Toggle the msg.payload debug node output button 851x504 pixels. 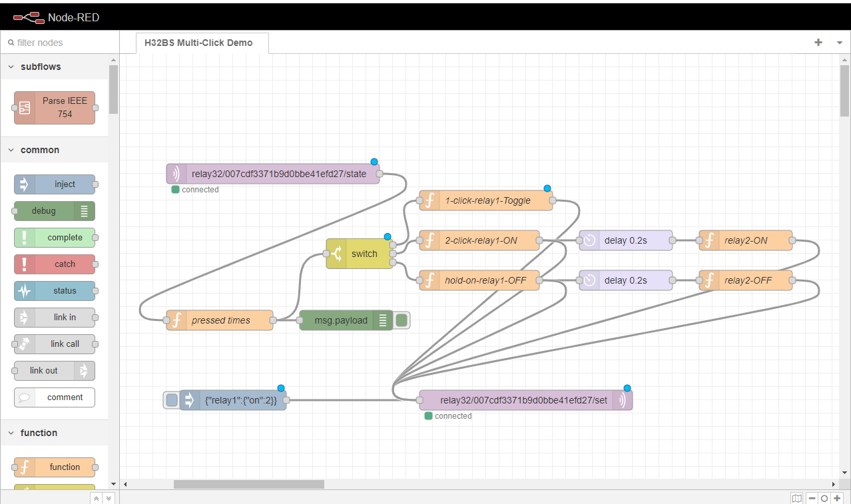click(x=402, y=320)
